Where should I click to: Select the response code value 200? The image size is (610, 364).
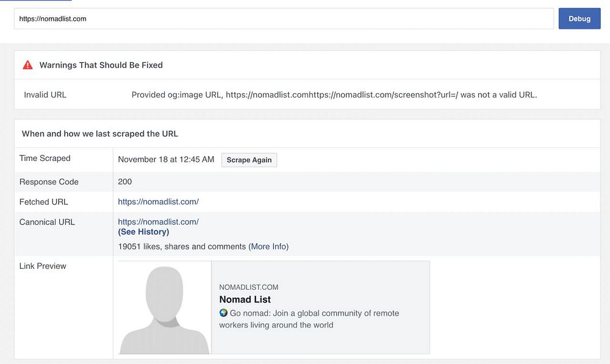point(125,182)
